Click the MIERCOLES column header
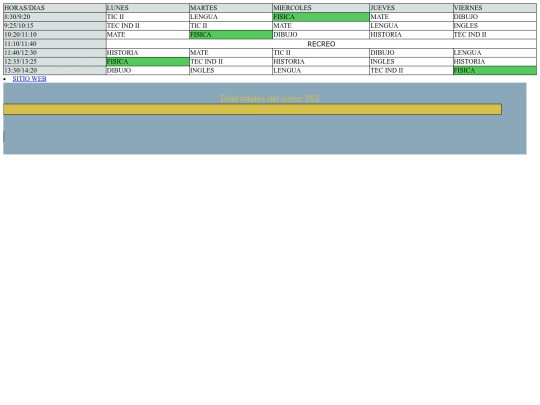Image resolution: width=540 pixels, height=405 pixels. tap(321, 8)
